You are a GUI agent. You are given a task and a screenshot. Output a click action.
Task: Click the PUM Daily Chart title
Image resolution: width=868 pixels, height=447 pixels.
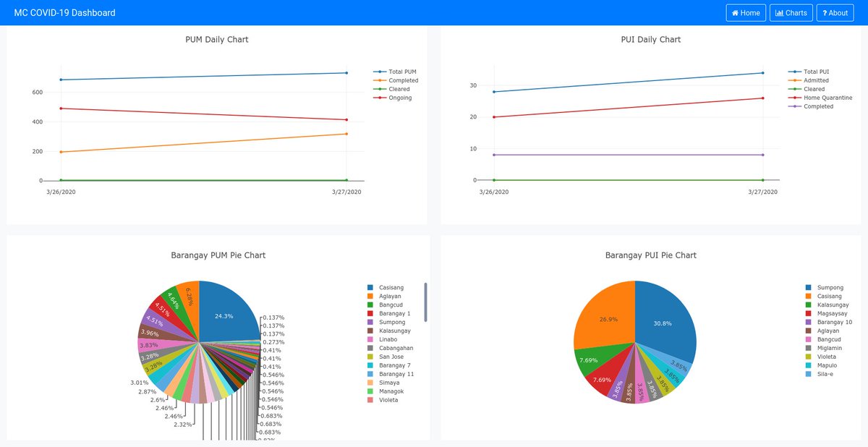coord(217,40)
